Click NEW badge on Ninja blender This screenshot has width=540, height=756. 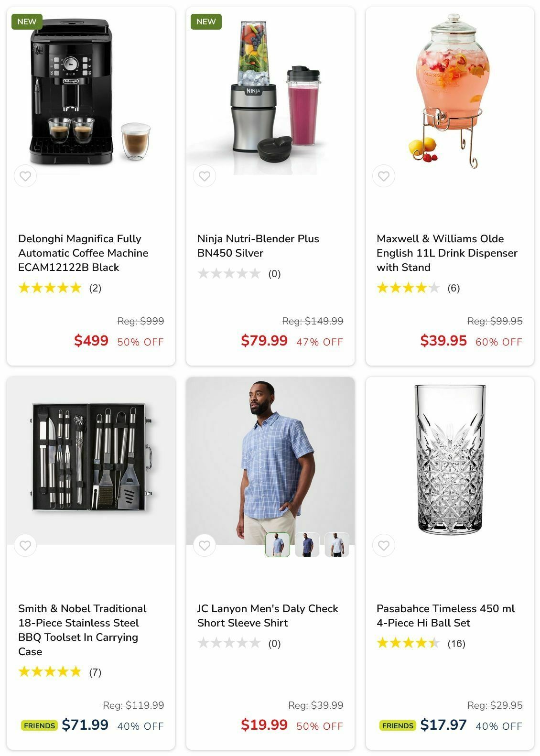coord(206,22)
